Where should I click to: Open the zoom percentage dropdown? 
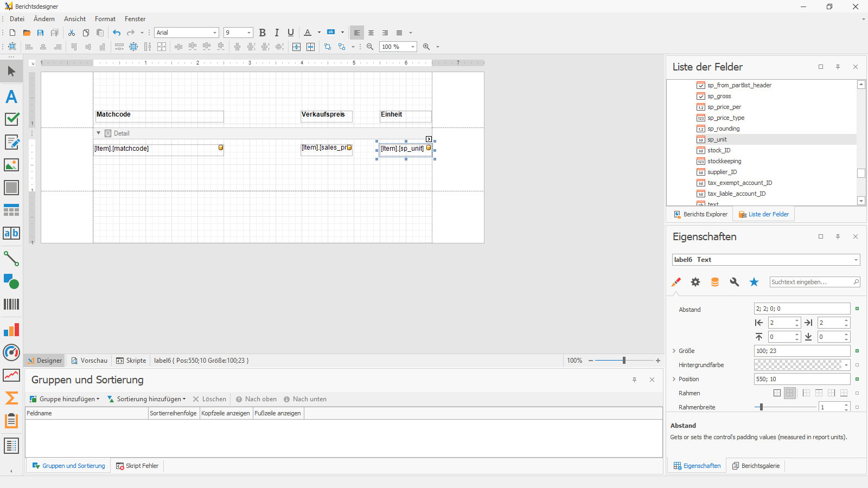pos(413,47)
